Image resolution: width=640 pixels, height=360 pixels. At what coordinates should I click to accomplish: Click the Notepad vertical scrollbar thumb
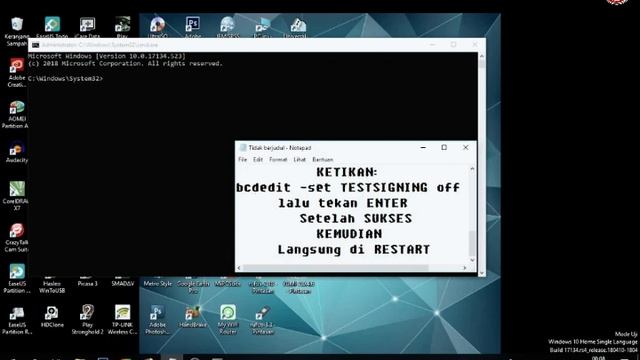[x=472, y=243]
